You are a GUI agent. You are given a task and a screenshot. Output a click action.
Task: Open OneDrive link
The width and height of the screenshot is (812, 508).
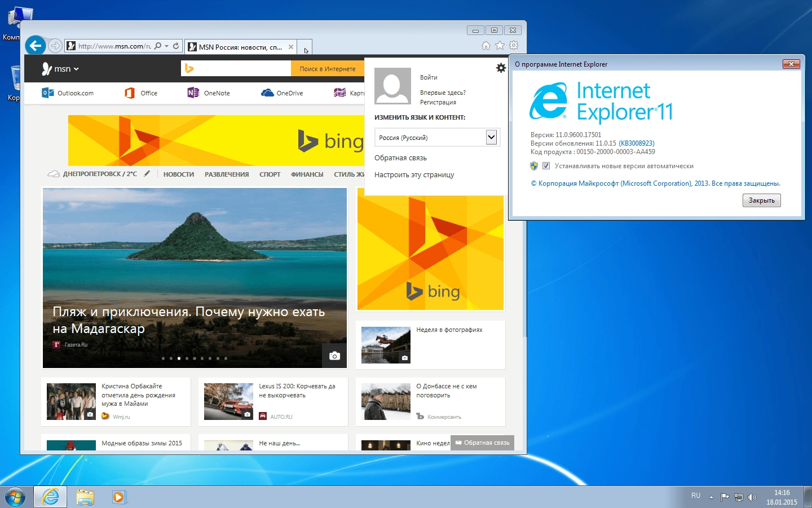coord(282,93)
